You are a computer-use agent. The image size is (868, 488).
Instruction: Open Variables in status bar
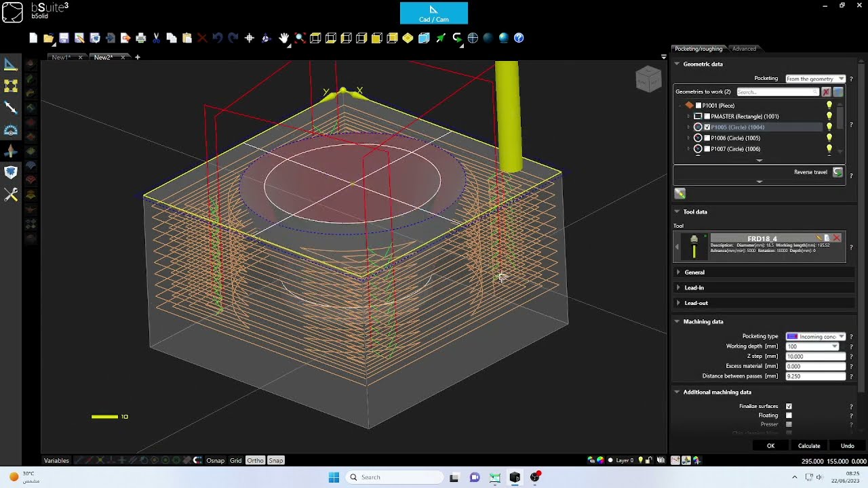point(56,460)
